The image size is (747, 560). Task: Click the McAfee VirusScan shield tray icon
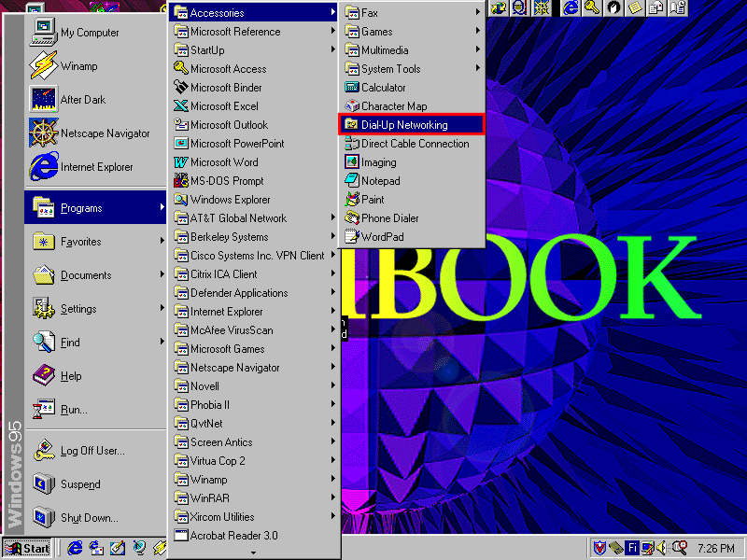coord(599,548)
